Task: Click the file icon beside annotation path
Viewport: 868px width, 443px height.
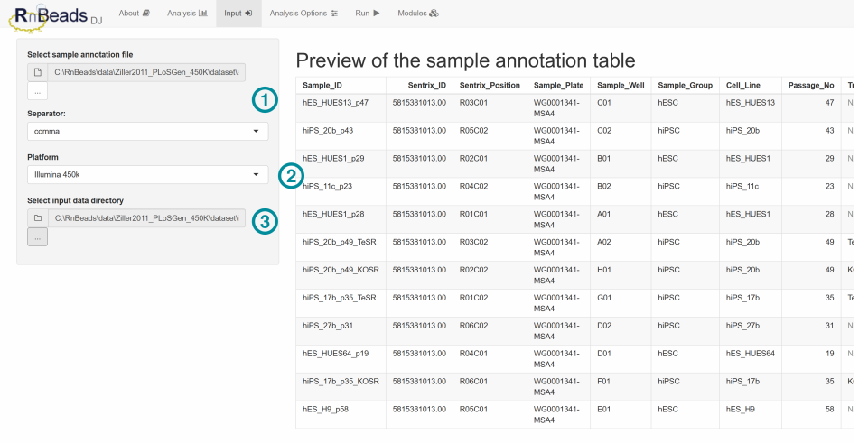Action: point(38,73)
